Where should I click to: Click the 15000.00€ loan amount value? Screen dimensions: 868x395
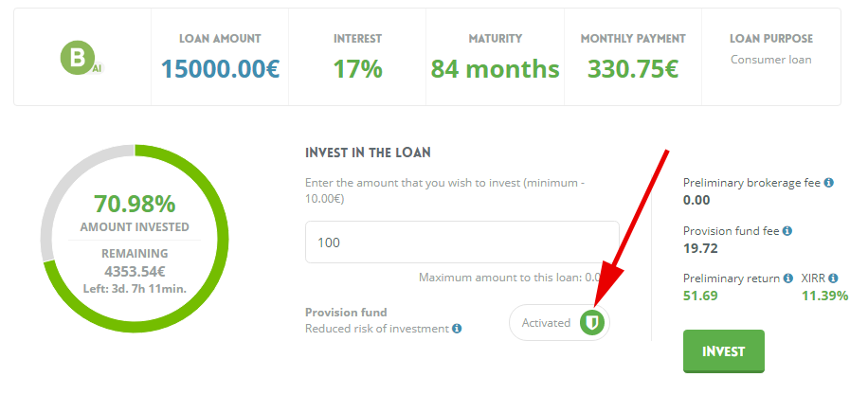[x=221, y=69]
